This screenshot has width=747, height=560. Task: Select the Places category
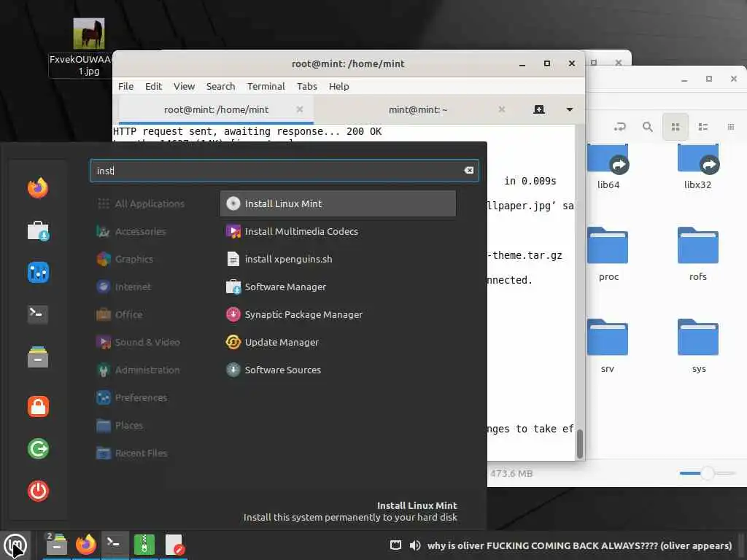tap(141, 425)
